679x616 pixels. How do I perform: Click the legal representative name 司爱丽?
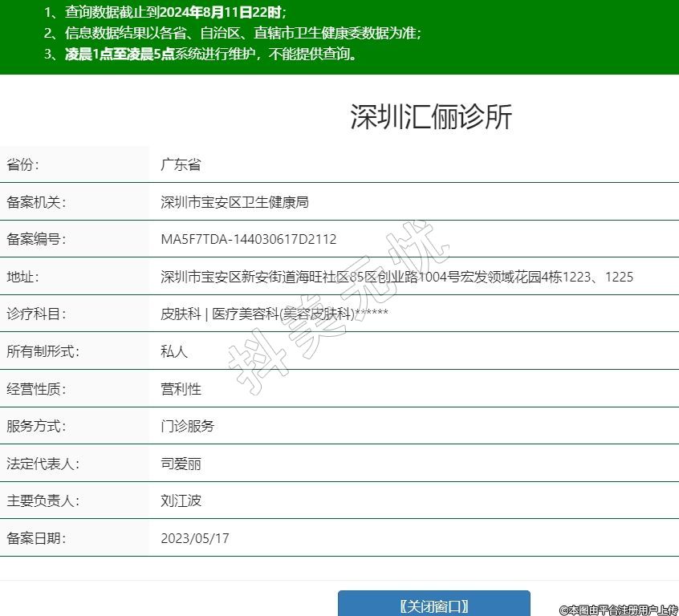pyautogui.click(x=181, y=464)
